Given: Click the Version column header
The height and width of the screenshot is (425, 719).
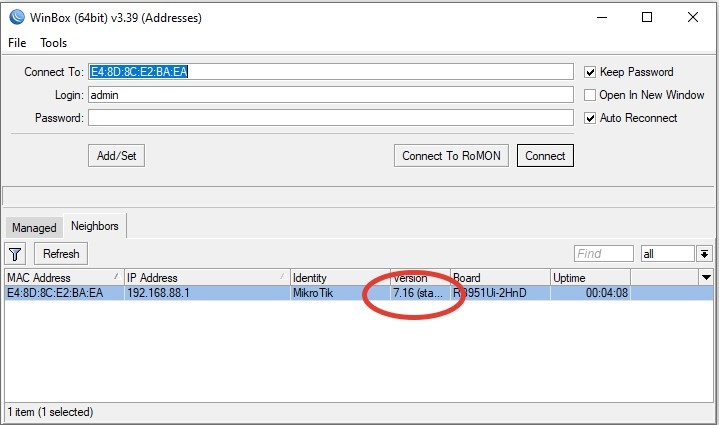Looking at the screenshot, I should (420, 278).
